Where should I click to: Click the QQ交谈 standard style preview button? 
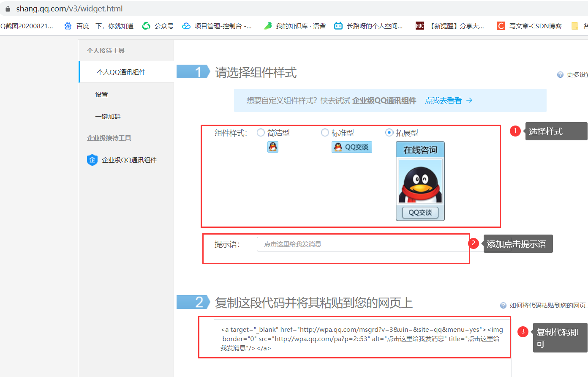click(352, 147)
